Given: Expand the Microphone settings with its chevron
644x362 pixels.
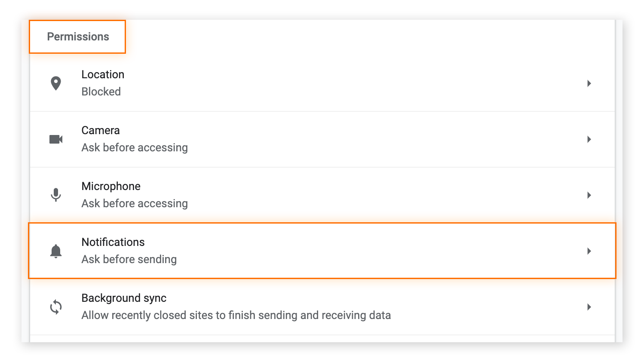Looking at the screenshot, I should [589, 195].
